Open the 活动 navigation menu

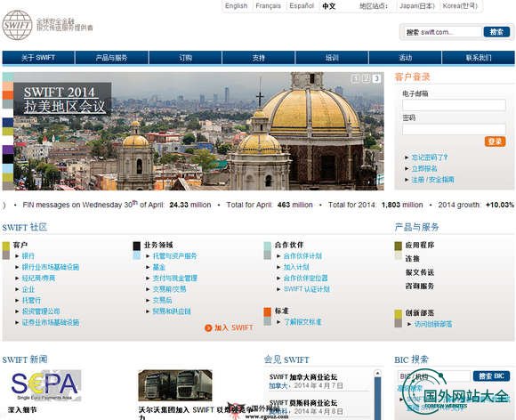point(406,58)
